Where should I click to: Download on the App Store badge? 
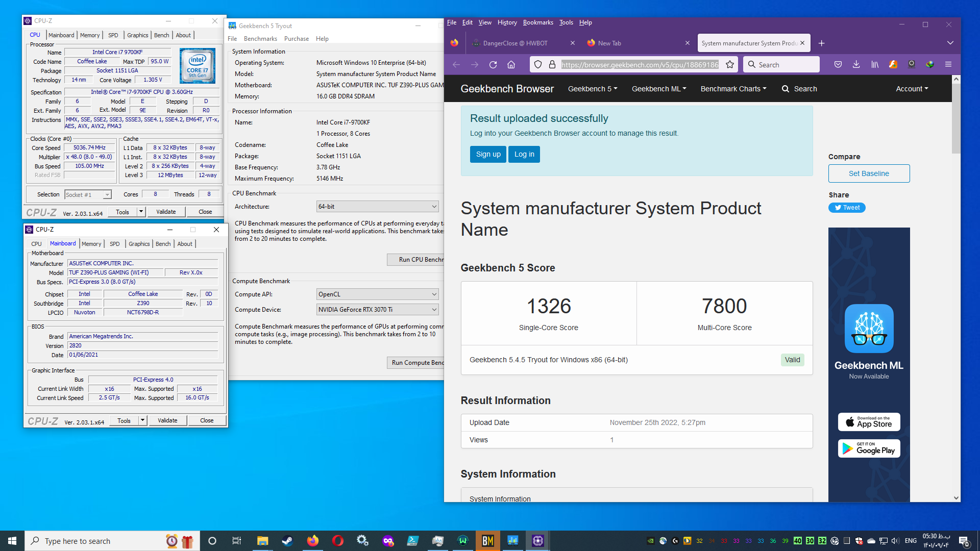(x=869, y=422)
